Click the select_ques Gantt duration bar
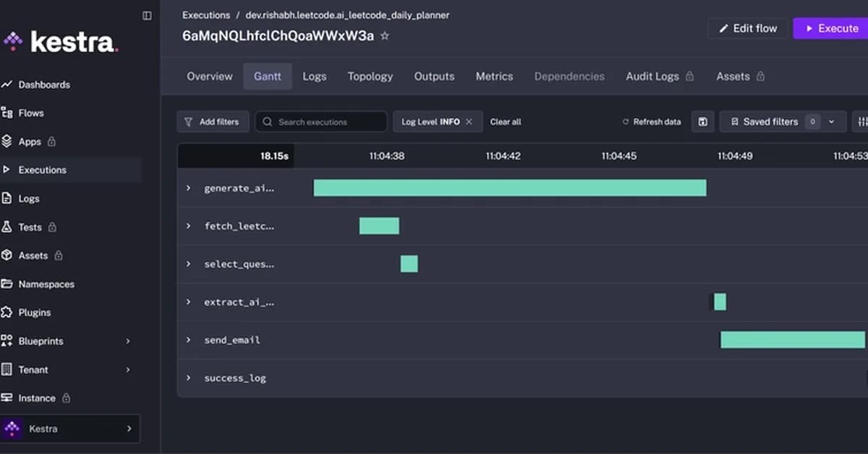Viewport: 868px width, 454px height. click(409, 264)
